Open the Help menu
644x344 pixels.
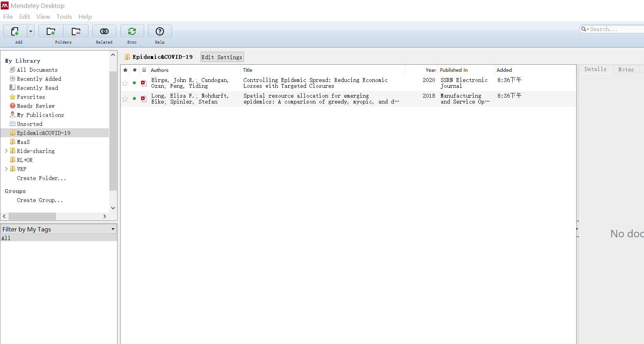(x=85, y=16)
